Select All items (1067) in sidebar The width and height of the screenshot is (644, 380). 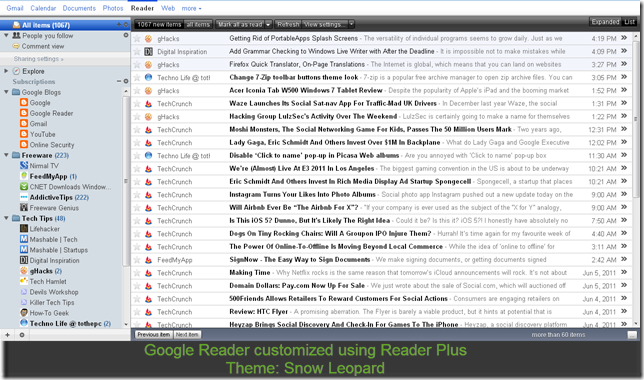[x=65, y=25]
